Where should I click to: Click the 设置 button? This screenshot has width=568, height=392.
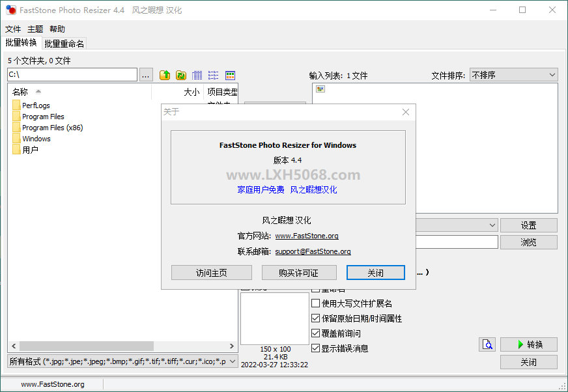coord(528,225)
